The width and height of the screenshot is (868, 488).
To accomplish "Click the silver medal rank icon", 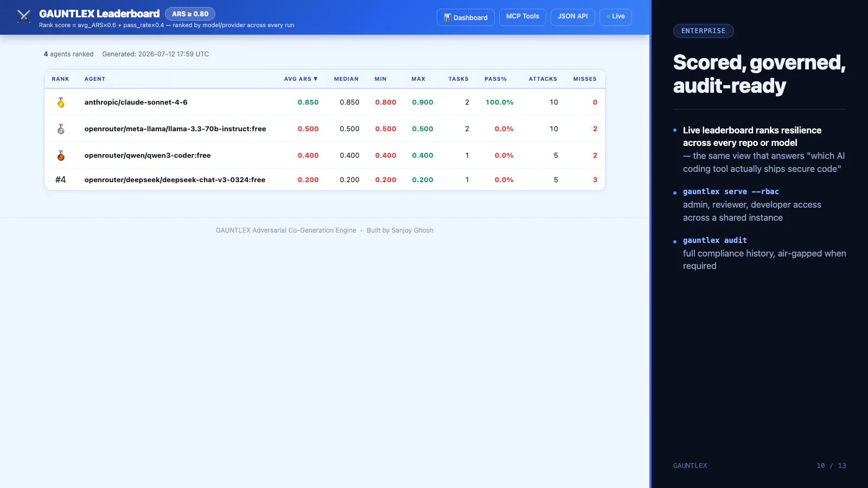I will pyautogui.click(x=61, y=129).
